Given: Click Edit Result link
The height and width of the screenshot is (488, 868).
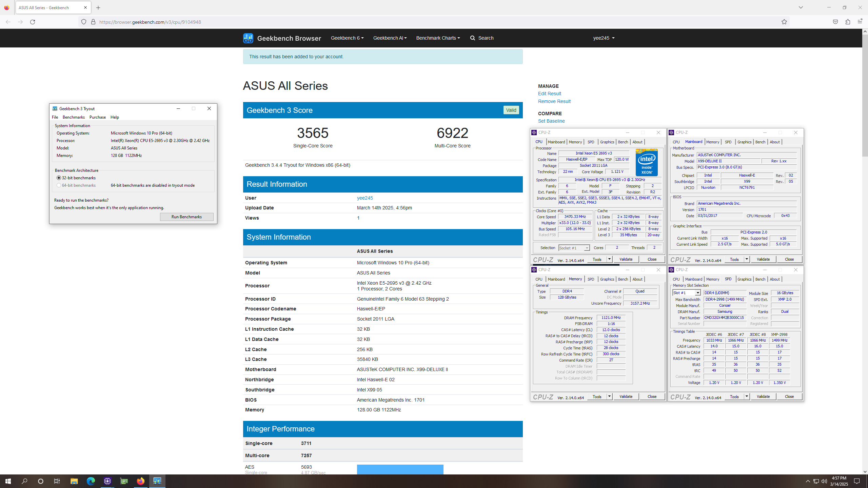Looking at the screenshot, I should pos(549,94).
